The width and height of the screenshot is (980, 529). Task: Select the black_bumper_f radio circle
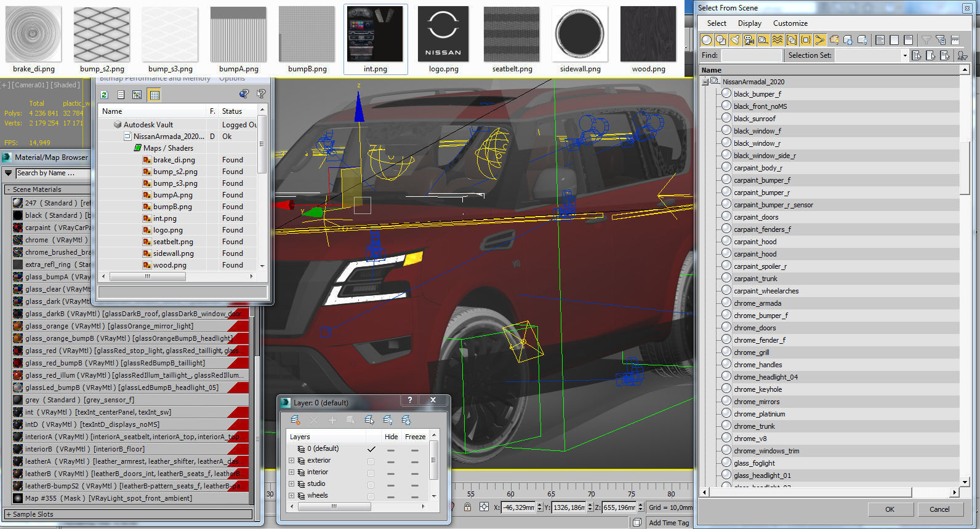click(x=726, y=93)
